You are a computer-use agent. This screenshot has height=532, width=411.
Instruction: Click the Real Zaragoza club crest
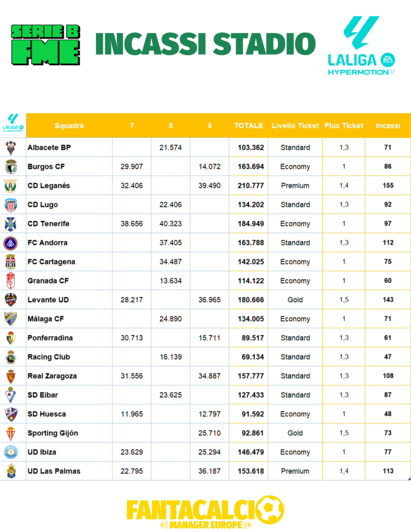[x=11, y=376]
